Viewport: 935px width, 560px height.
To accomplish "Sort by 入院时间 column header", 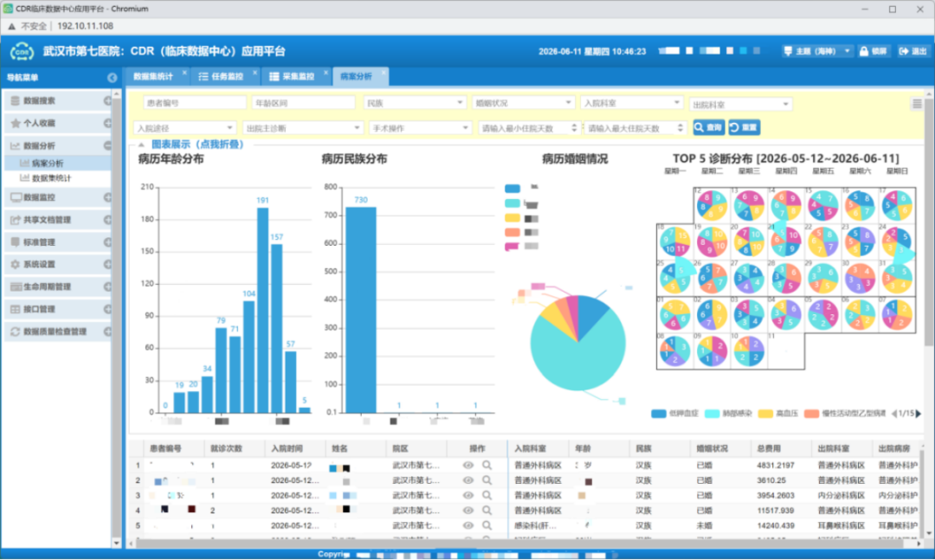I will [x=295, y=448].
